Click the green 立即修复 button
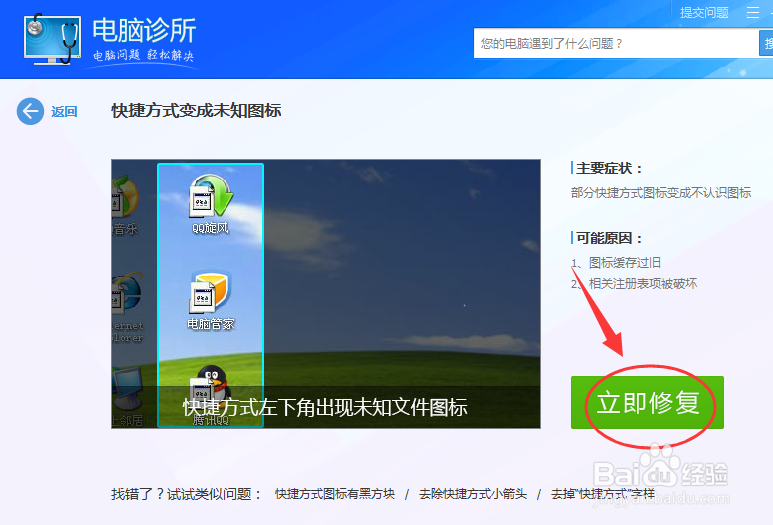Viewport: 773px width, 525px height. (x=647, y=402)
